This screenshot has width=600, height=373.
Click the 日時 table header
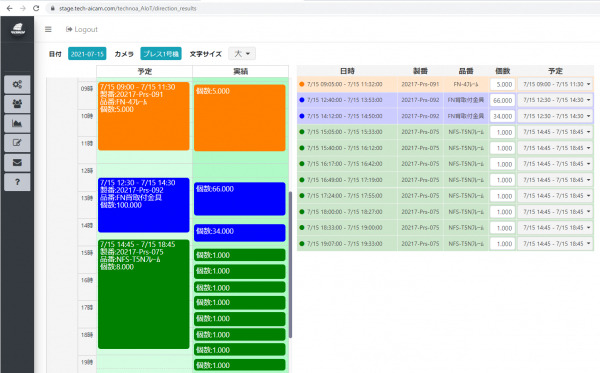[x=347, y=71]
